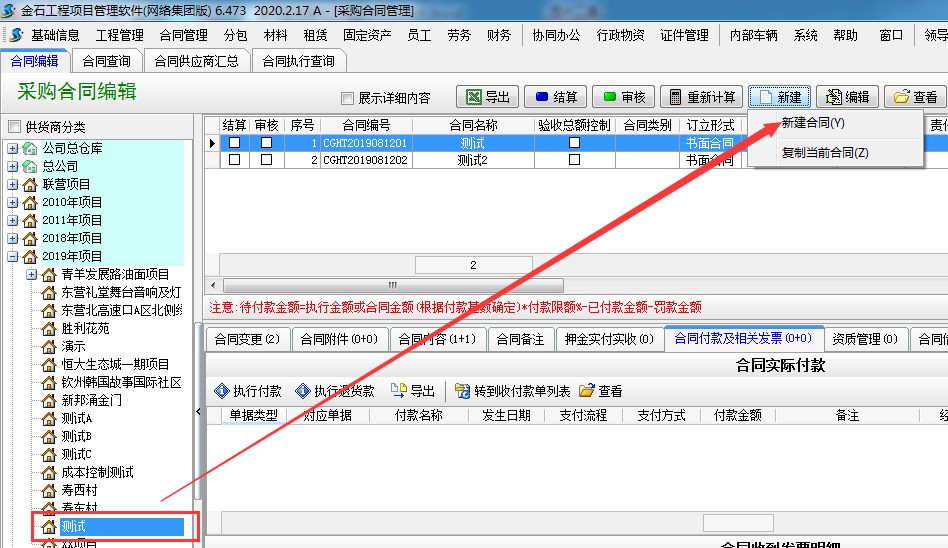This screenshot has height=548, width=948.
Task: Toggle the 供货商分类 checkbox
Action: pos(14,127)
